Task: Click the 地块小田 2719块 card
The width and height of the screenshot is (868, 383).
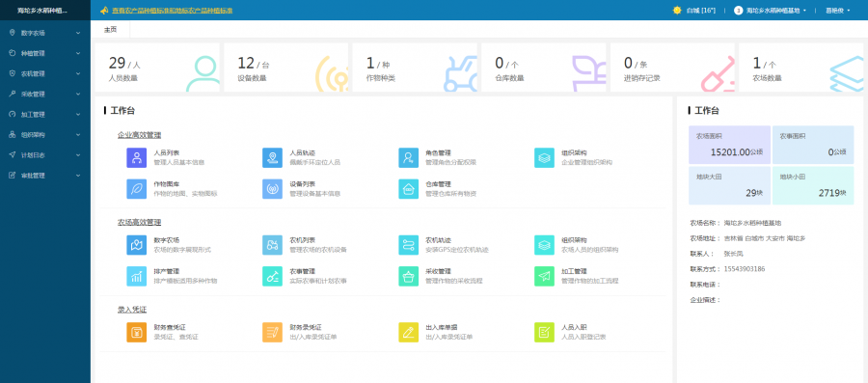Action: [x=813, y=186]
